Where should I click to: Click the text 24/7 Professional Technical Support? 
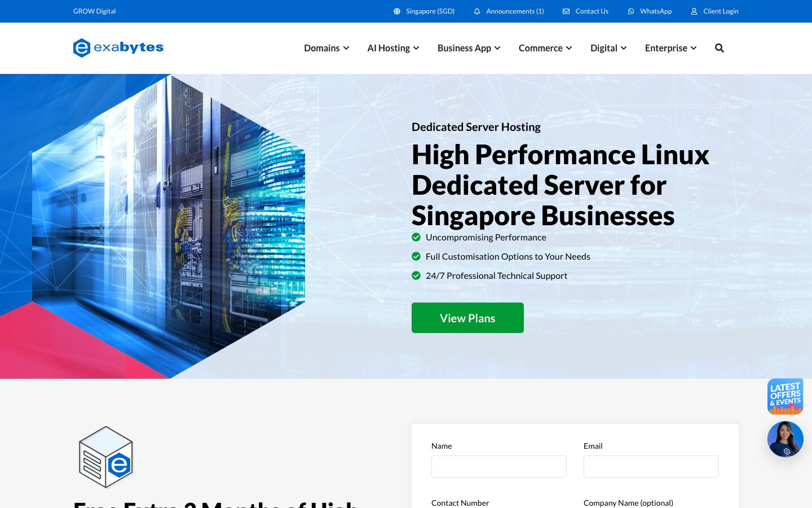pyautogui.click(x=496, y=276)
